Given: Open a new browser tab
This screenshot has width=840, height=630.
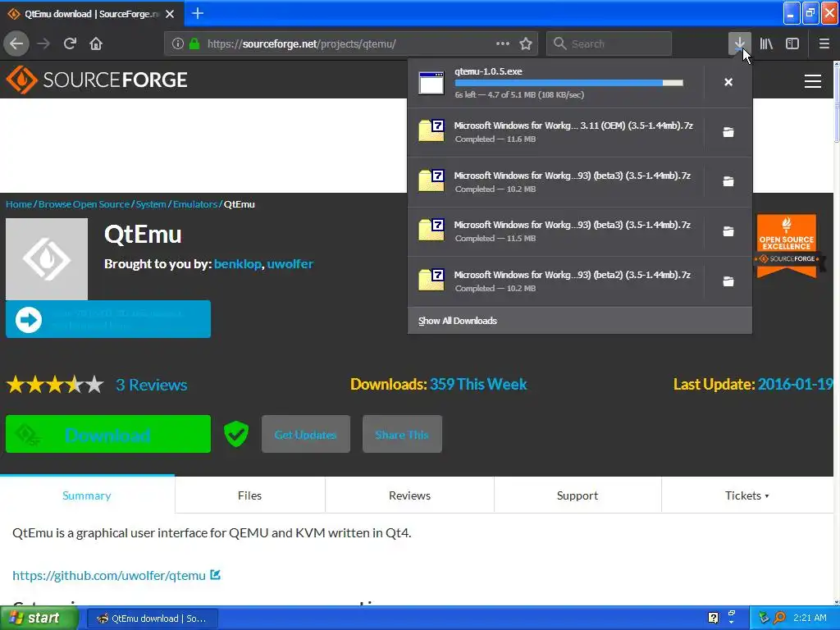Looking at the screenshot, I should (198, 13).
